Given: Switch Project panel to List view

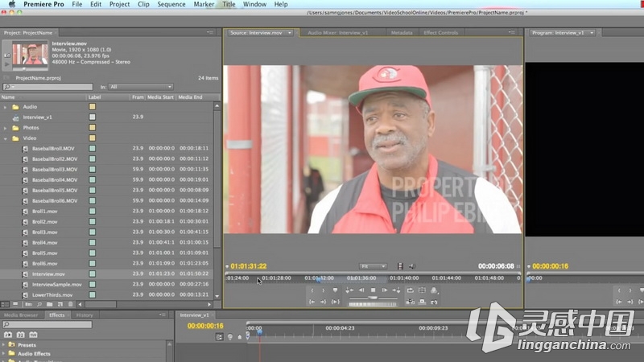Looking at the screenshot, I should [5, 304].
